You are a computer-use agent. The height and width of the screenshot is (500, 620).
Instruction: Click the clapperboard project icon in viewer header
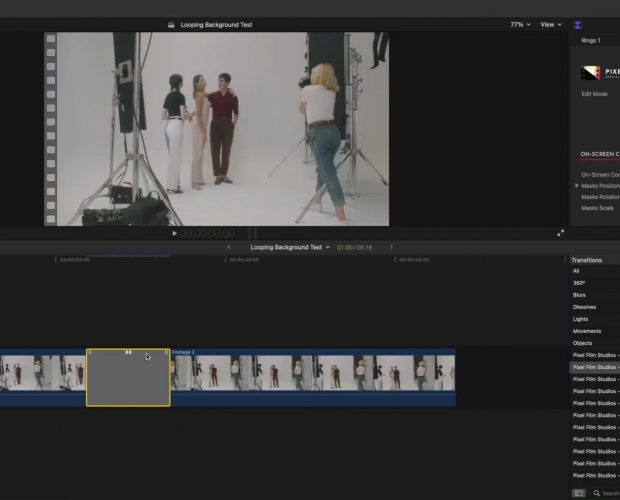(171, 25)
